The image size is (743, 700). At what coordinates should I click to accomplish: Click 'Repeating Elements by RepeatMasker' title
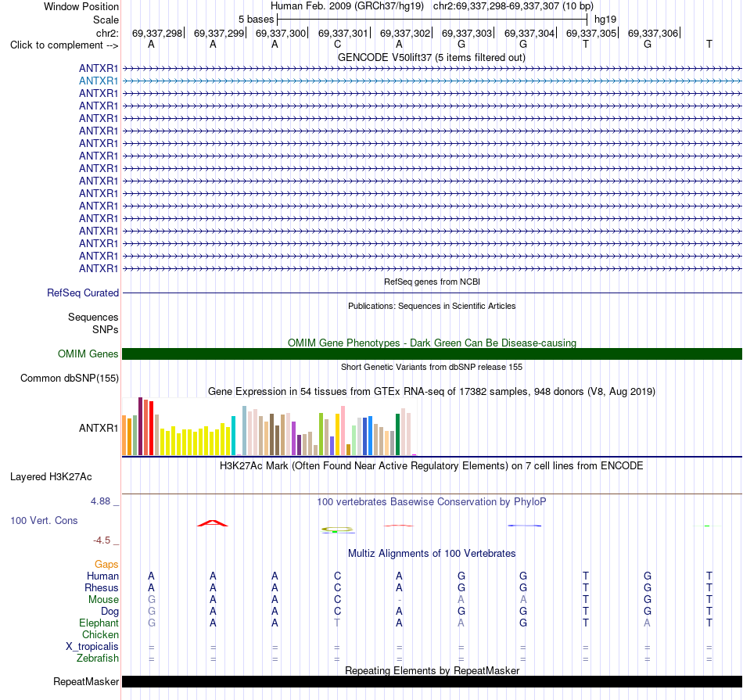[x=433, y=670]
